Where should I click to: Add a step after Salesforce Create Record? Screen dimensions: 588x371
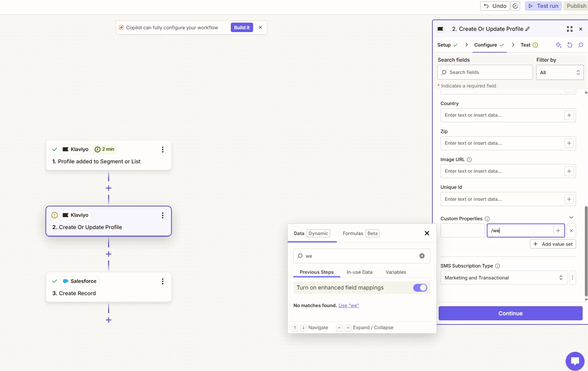(x=108, y=320)
